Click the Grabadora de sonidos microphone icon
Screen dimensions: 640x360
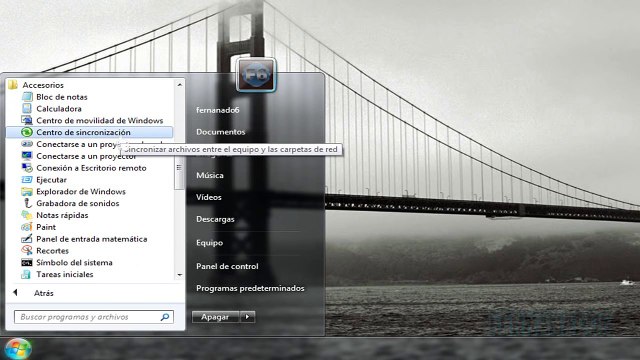coord(27,203)
